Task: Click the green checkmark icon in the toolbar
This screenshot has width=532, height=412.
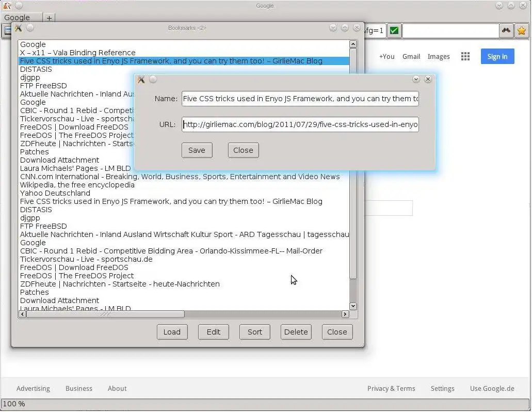Action: pos(394,30)
